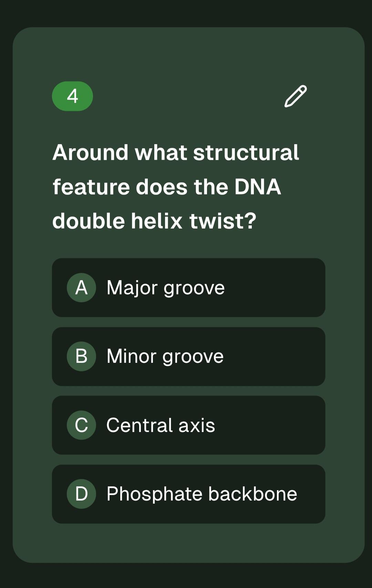
Task: Click the circled letter B icon
Action: [x=81, y=356]
